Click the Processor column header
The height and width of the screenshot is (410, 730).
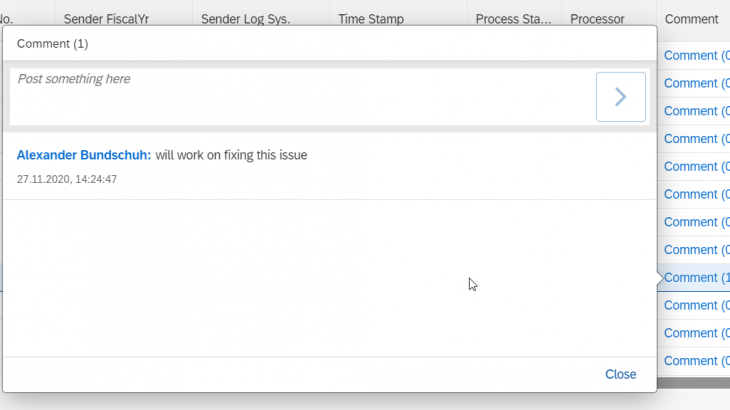pos(597,19)
